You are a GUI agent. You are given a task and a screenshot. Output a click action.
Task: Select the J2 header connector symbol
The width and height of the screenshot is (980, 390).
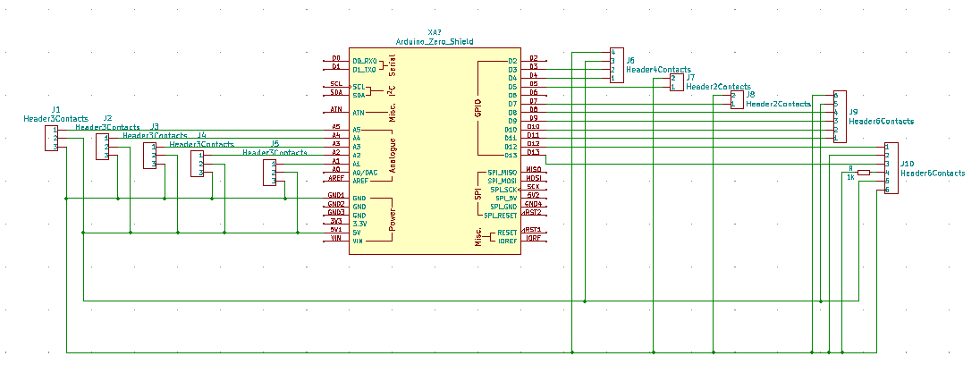[103, 147]
